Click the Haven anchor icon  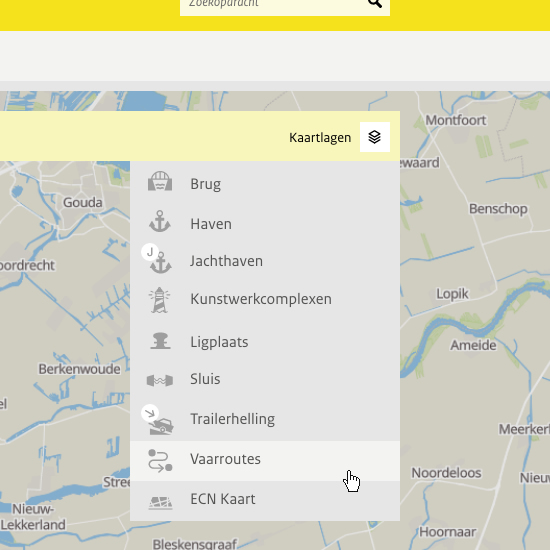(x=160, y=221)
